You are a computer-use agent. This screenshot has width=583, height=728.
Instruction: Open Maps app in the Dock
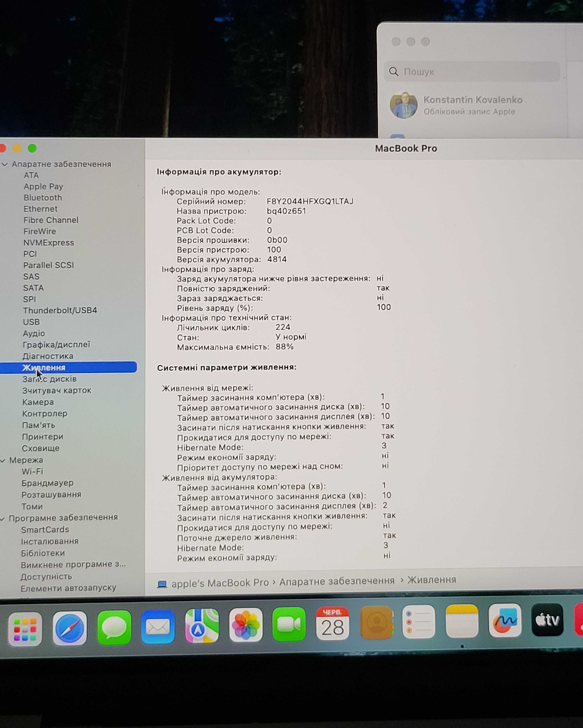(202, 626)
